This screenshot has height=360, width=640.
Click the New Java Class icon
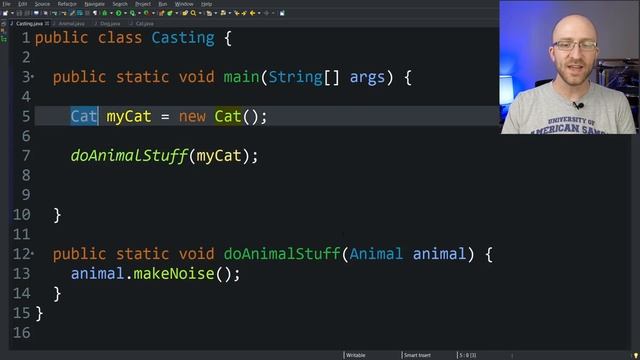(x=170, y=13)
